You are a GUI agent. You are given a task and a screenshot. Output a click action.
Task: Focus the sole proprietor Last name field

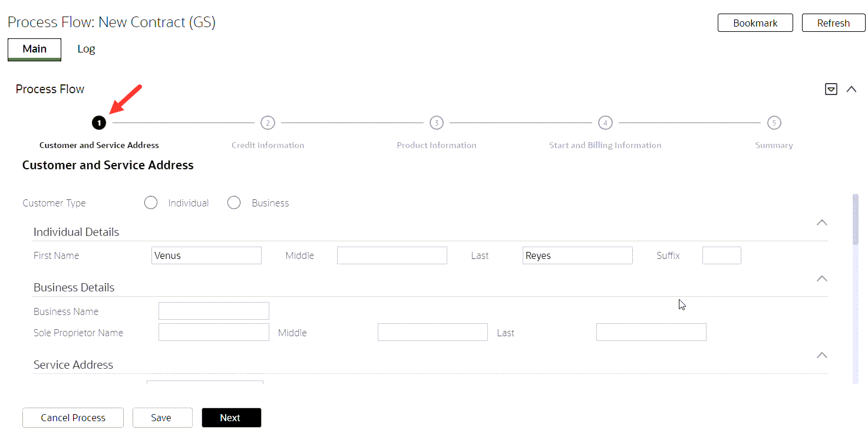(x=651, y=332)
